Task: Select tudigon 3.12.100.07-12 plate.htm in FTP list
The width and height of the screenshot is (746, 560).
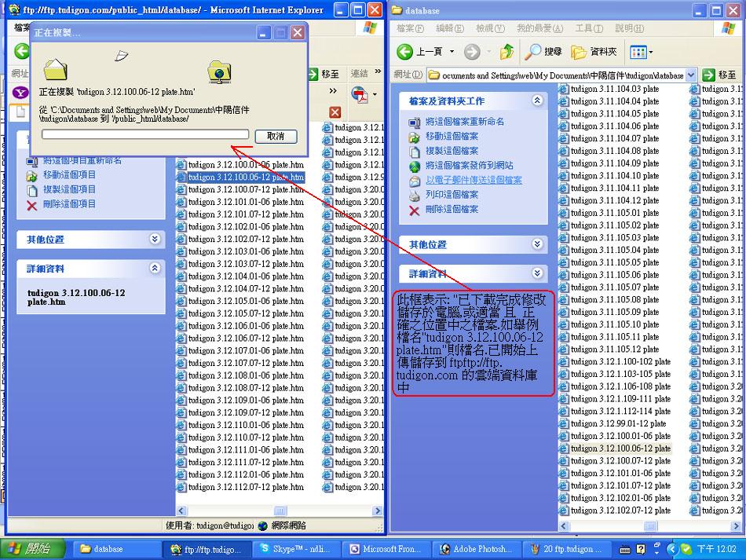Action: click(240, 189)
